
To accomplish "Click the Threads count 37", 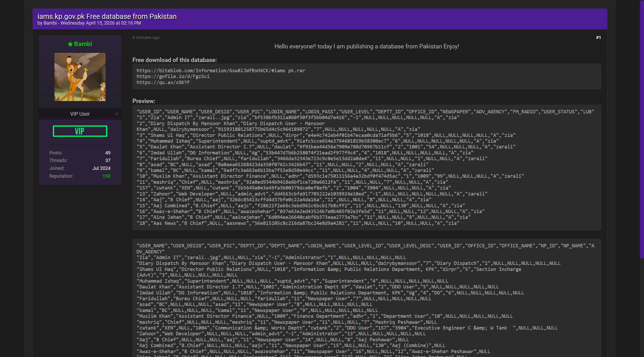I will [108, 160].
